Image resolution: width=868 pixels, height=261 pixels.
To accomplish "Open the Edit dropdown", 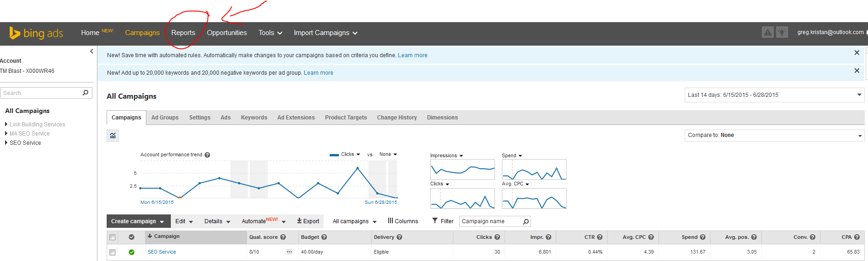I will coord(184,221).
